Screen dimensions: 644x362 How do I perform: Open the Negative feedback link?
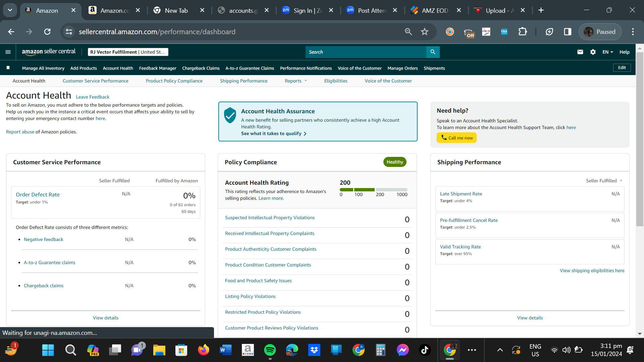click(x=44, y=239)
